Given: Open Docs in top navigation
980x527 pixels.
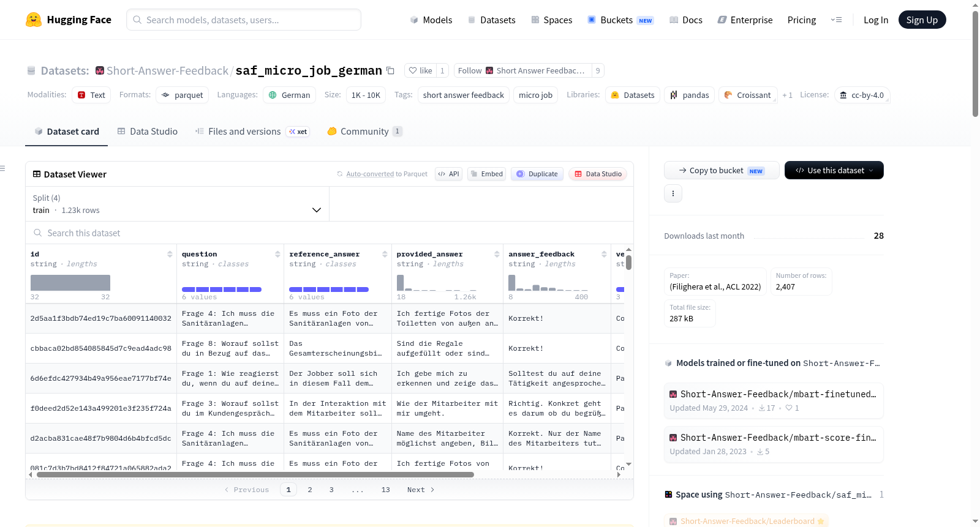Looking at the screenshot, I should click(686, 20).
